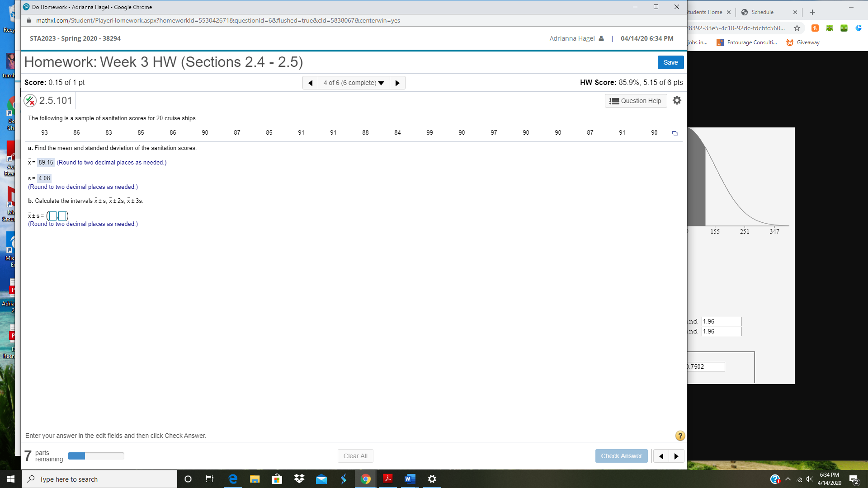Click Check Answer
This screenshot has width=868, height=488.
(x=621, y=455)
